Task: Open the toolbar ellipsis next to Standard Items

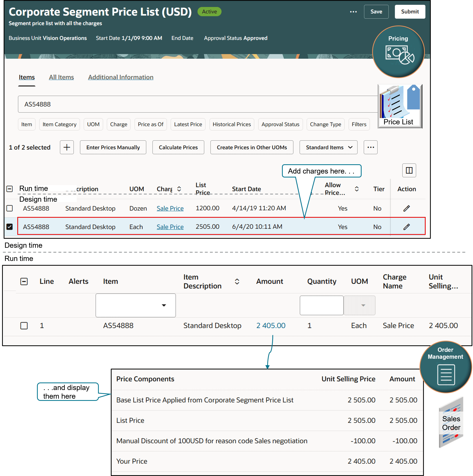Action: [370, 147]
